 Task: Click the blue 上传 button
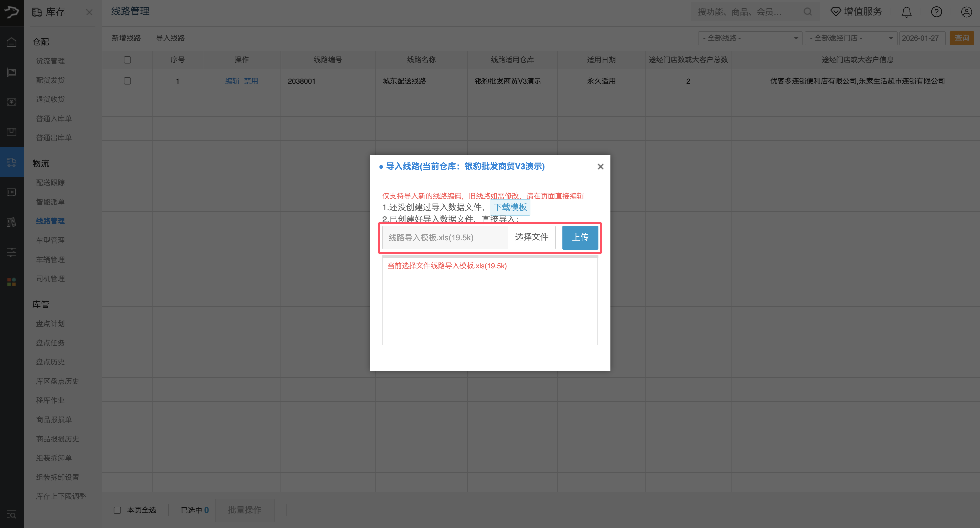click(580, 237)
